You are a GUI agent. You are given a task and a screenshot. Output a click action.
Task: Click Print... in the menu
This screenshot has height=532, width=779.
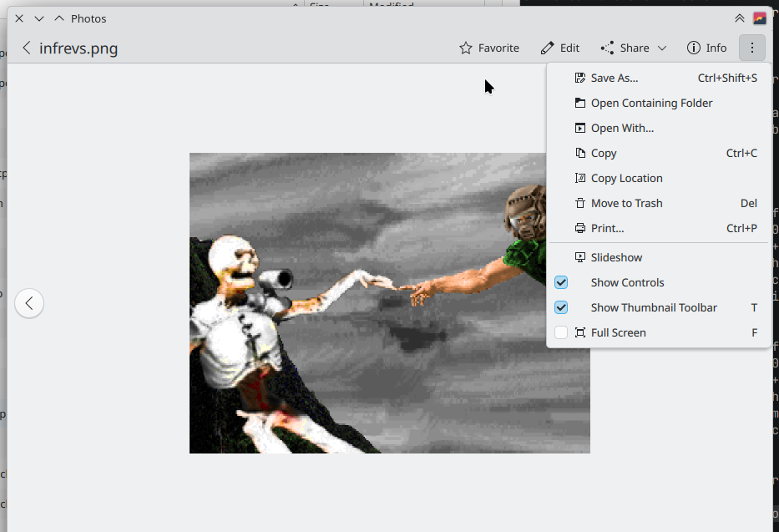(607, 228)
